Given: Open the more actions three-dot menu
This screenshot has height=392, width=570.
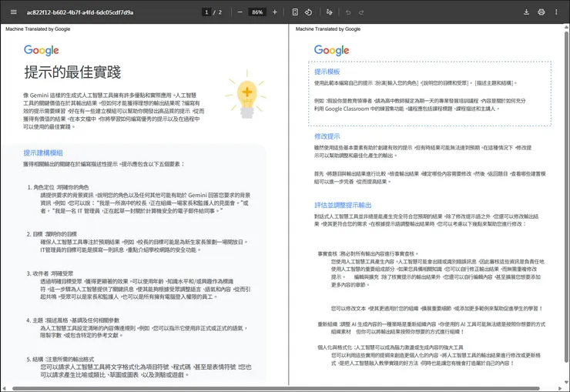Looking at the screenshot, I should coord(556,12).
